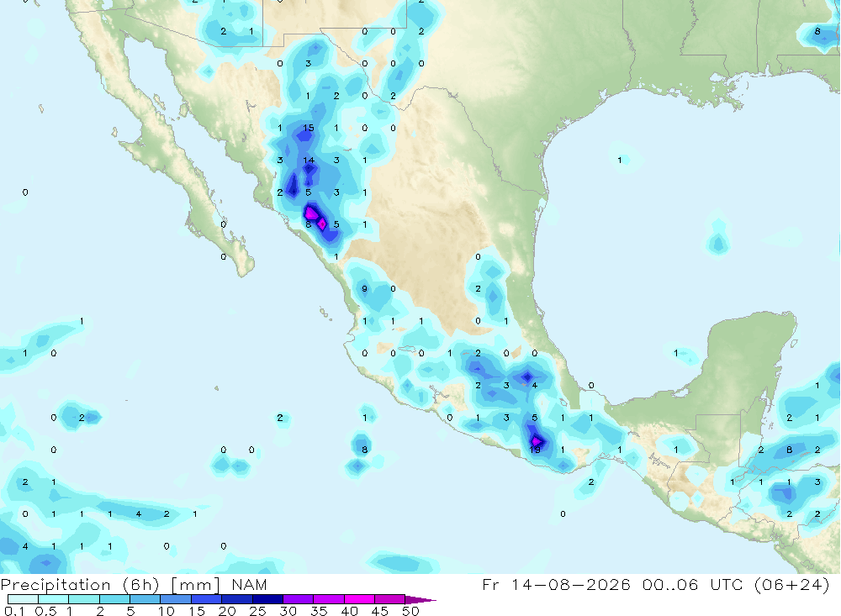Click the map value "13" near the southern coast
Image resolution: width=841 pixels, height=616 pixels.
click(x=535, y=450)
